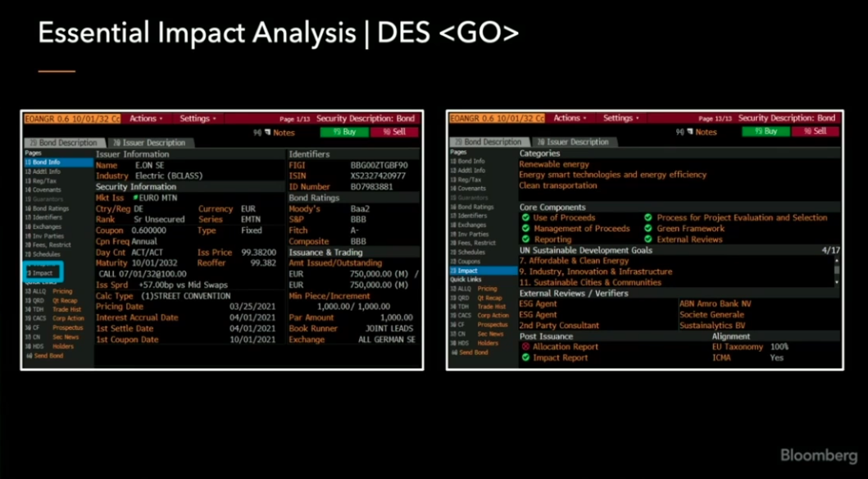Click ALLQ Pricing quick link in left terminal

[48, 290]
